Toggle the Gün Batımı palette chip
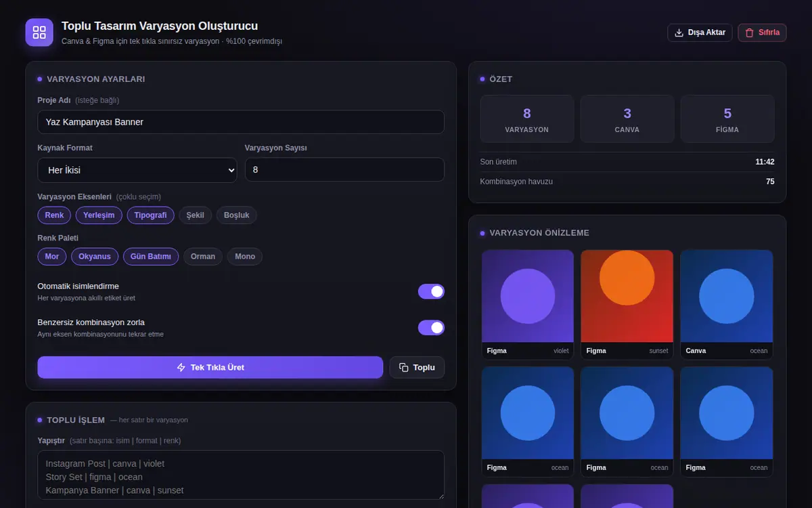 pos(151,257)
